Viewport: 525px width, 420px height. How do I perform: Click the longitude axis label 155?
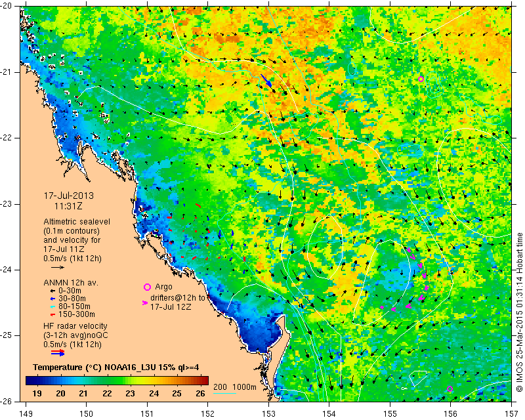(x=390, y=414)
